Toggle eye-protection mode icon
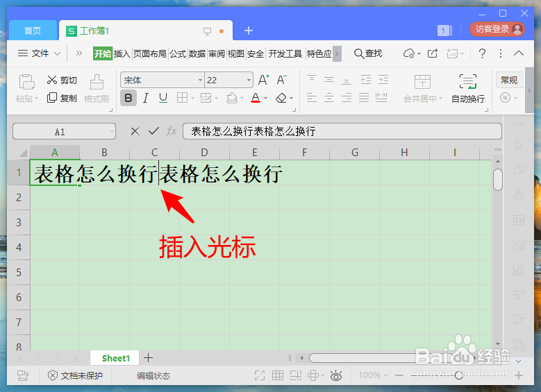This screenshot has width=541, height=392. coord(335,375)
